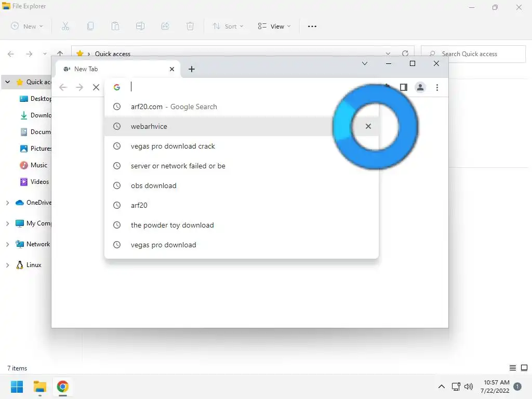Open recent locations dropdown arrow
This screenshot has width=532, height=399.
point(45,54)
